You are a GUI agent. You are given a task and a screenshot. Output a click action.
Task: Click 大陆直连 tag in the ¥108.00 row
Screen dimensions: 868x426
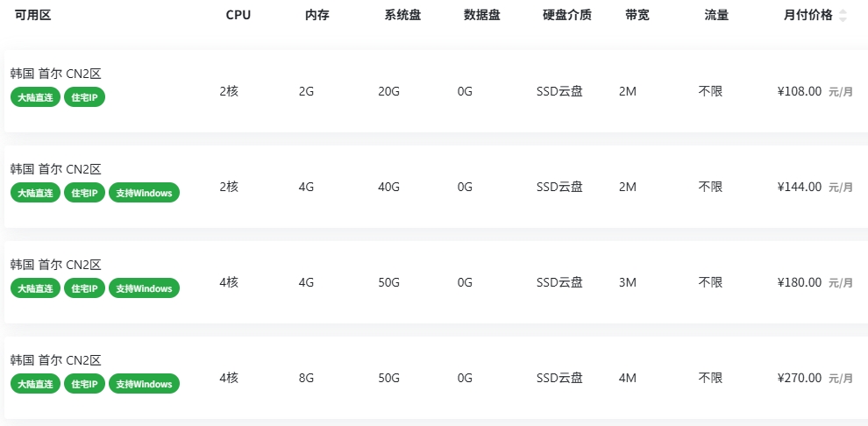click(35, 97)
